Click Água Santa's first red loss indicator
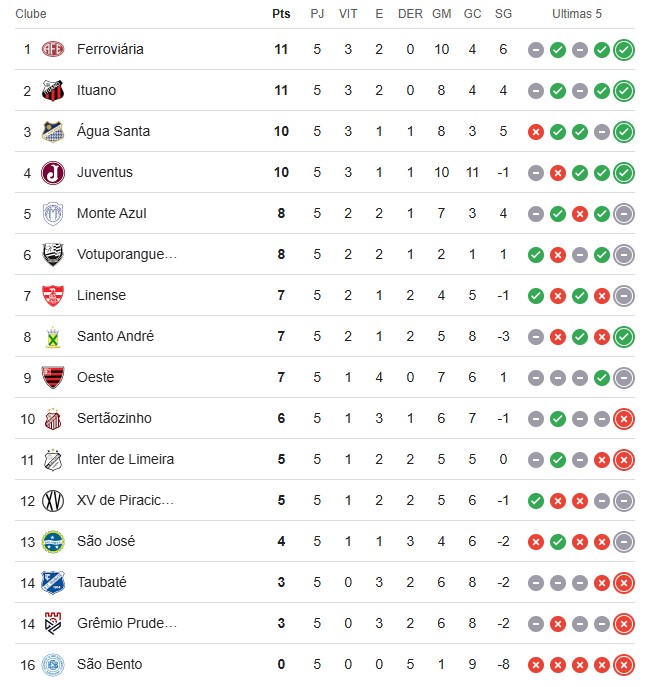Image resolution: width=654 pixels, height=687 pixels. [x=536, y=131]
